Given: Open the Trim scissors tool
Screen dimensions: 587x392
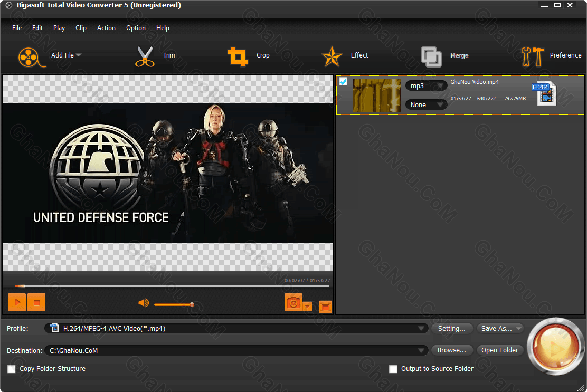Looking at the screenshot, I should tap(144, 56).
